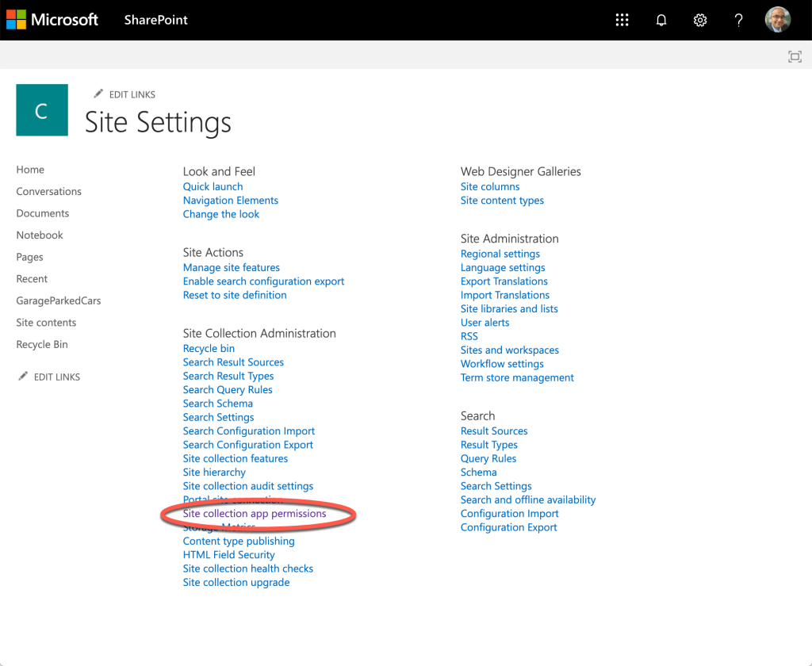812x666 pixels.
Task: Select GarageParkedCars in the left navigation
Action: pyautogui.click(x=59, y=300)
